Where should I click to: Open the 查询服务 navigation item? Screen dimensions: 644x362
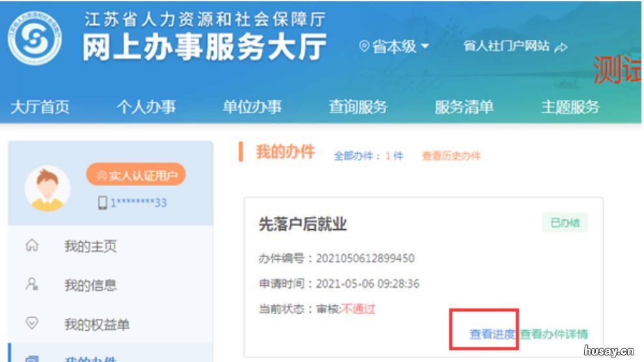358,107
